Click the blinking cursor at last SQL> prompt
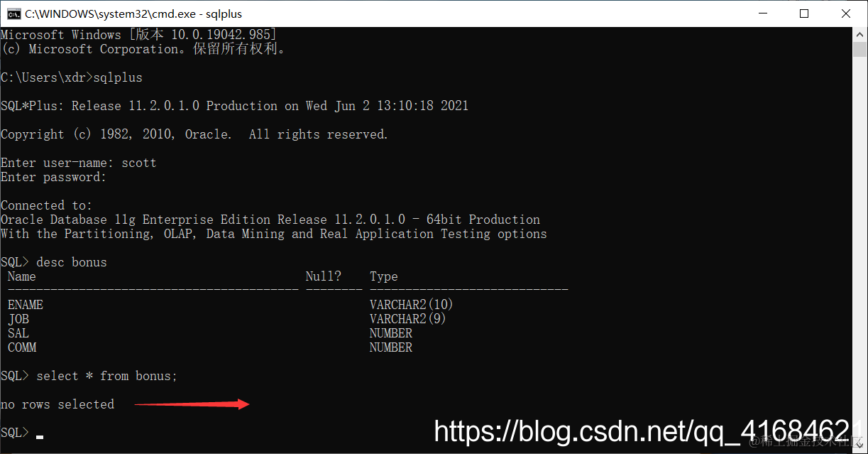The width and height of the screenshot is (868, 454). coord(40,436)
